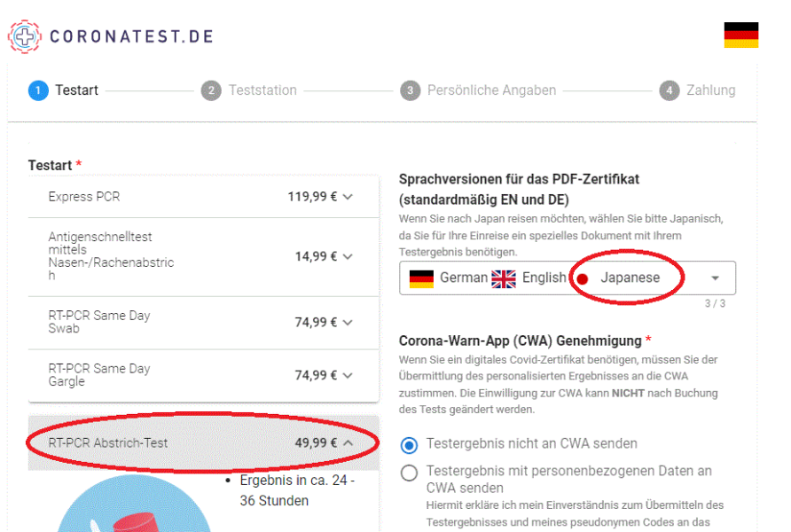Go to the Zahlung step label
The height and width of the screenshot is (532, 791).
point(710,90)
